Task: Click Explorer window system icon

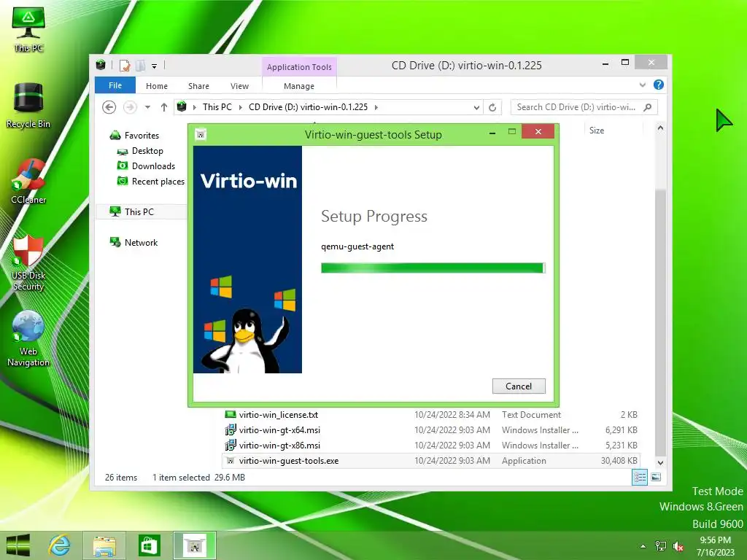Action: (101, 65)
